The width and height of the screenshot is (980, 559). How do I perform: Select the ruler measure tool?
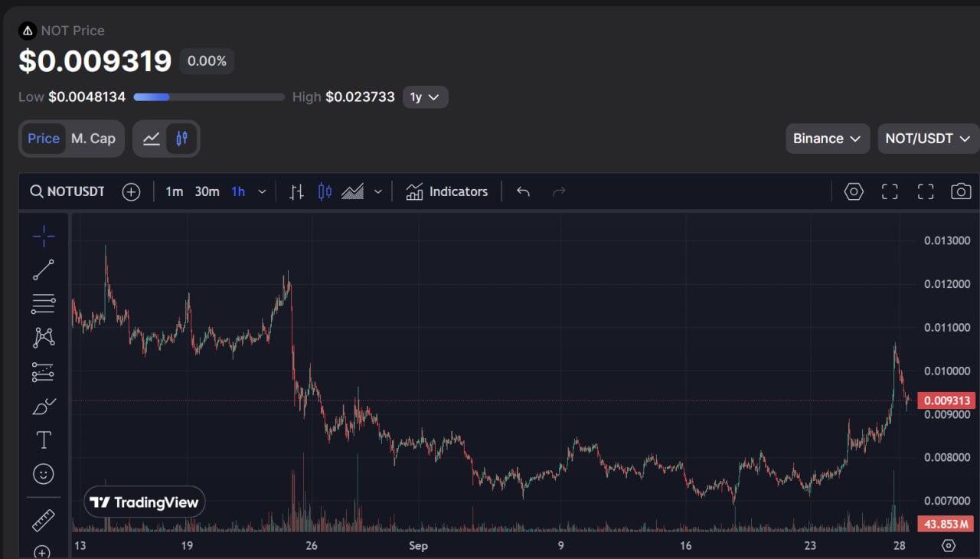point(44,521)
